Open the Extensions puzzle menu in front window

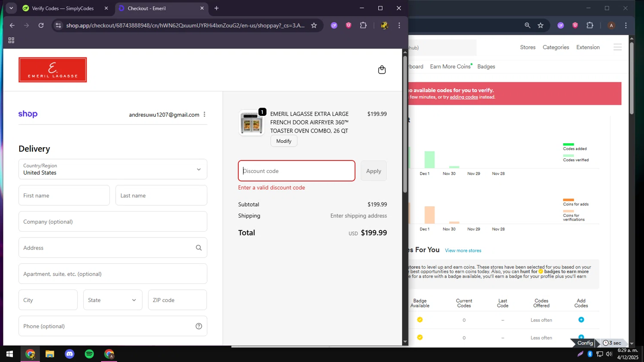[363, 25]
